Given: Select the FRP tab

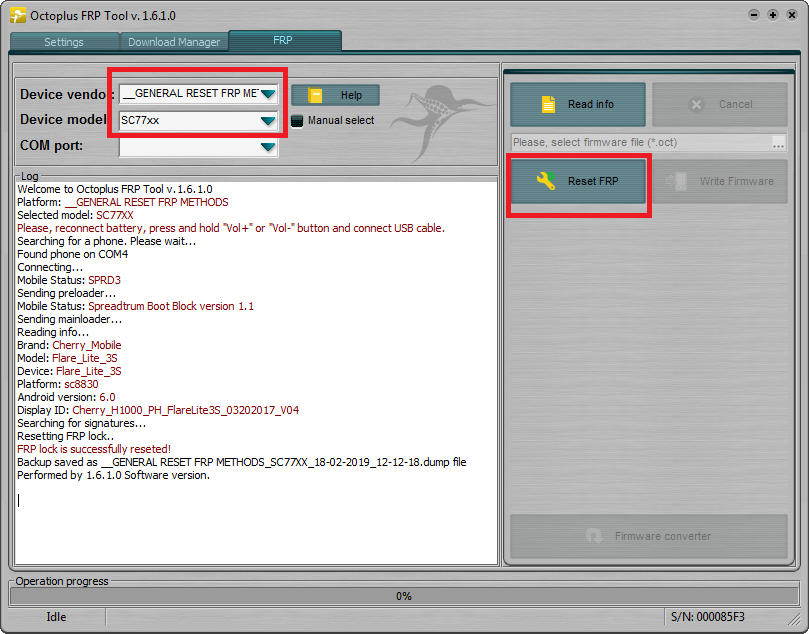Looking at the screenshot, I should [x=284, y=40].
